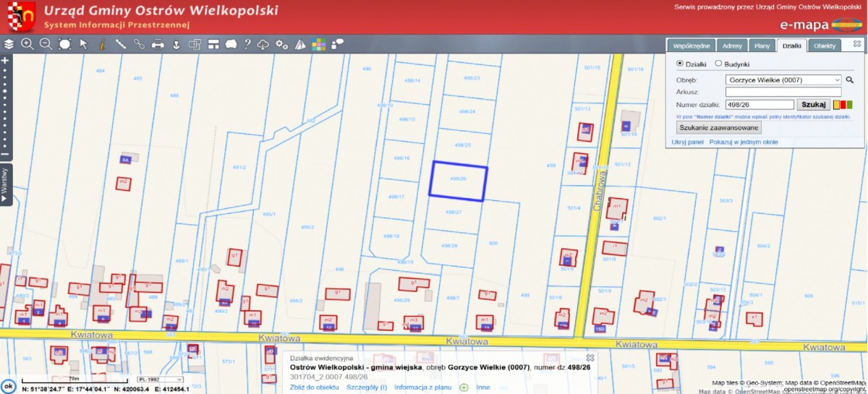Click the Arkusz input field
The width and height of the screenshot is (868, 394).
[x=783, y=92]
